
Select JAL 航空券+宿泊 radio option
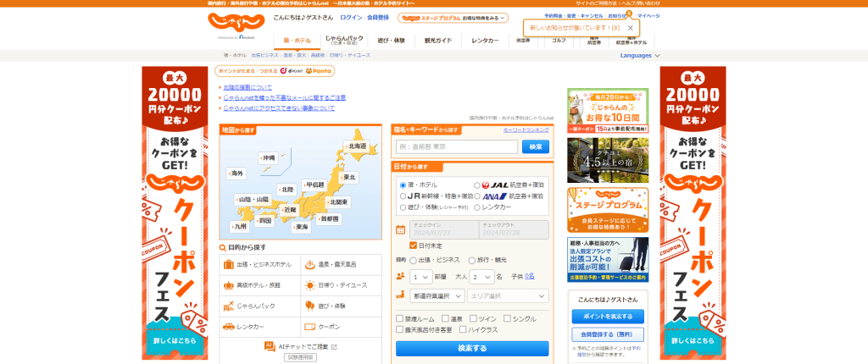[x=477, y=185]
